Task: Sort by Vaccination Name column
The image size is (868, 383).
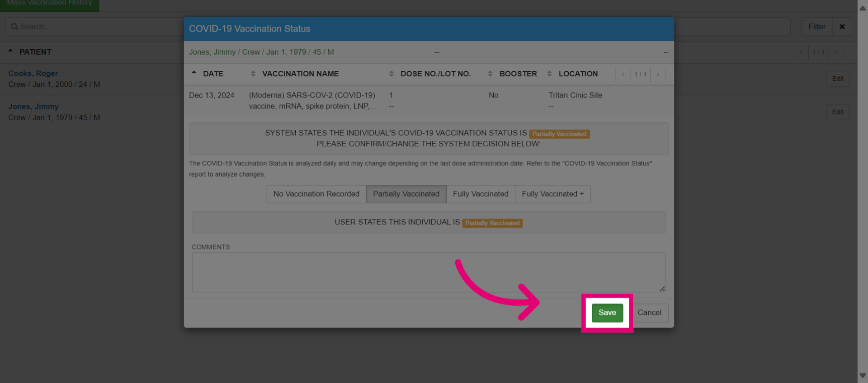Action: point(300,74)
